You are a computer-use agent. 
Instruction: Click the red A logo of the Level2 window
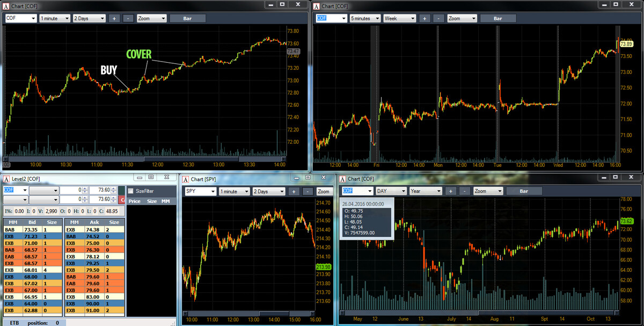(x=6, y=179)
